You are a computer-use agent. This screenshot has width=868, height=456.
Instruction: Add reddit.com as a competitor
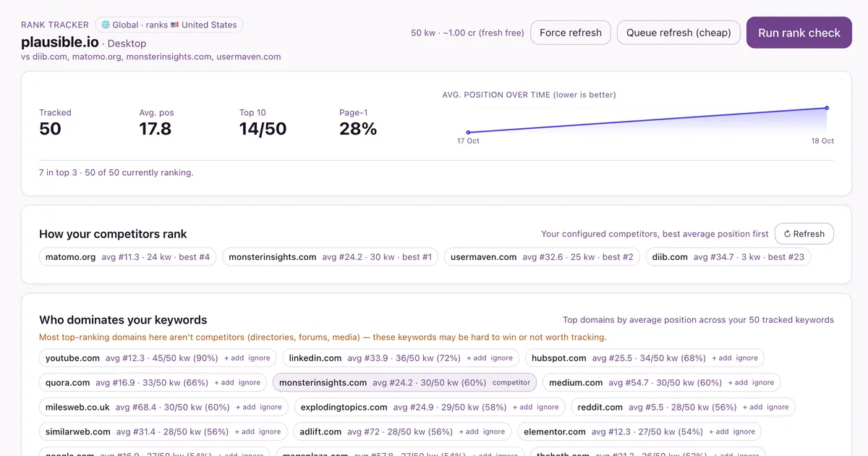tap(753, 408)
